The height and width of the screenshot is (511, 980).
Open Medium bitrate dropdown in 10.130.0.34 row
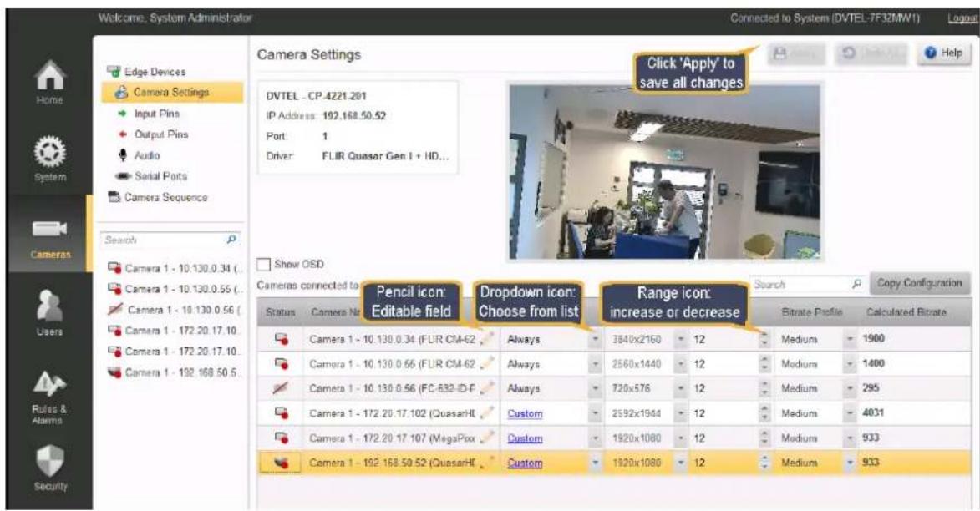[x=850, y=339]
